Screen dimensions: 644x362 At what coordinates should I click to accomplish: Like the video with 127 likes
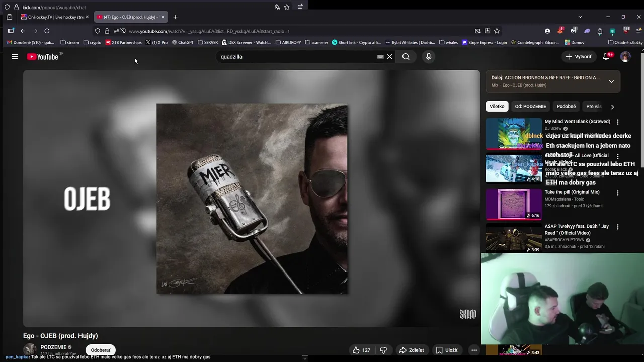pyautogui.click(x=361, y=350)
